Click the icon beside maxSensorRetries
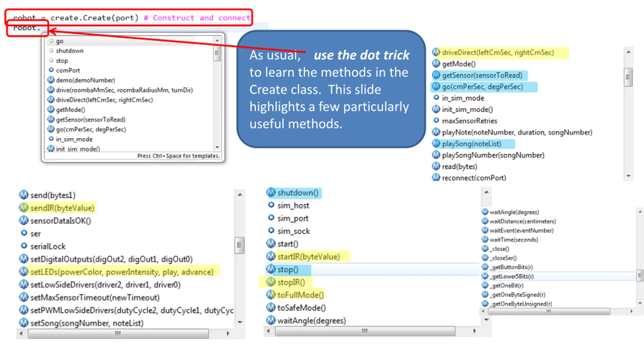The width and height of the screenshot is (644, 362). 436,120
